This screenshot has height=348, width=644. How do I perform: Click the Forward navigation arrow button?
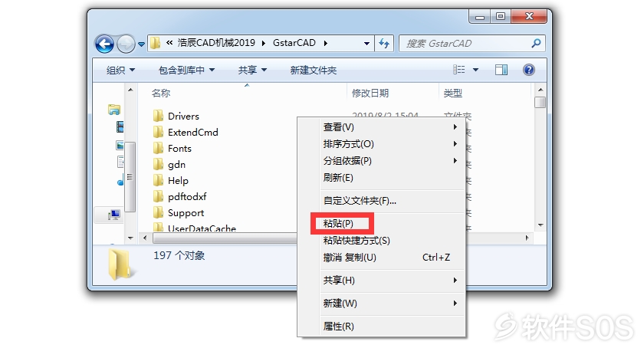(x=126, y=44)
